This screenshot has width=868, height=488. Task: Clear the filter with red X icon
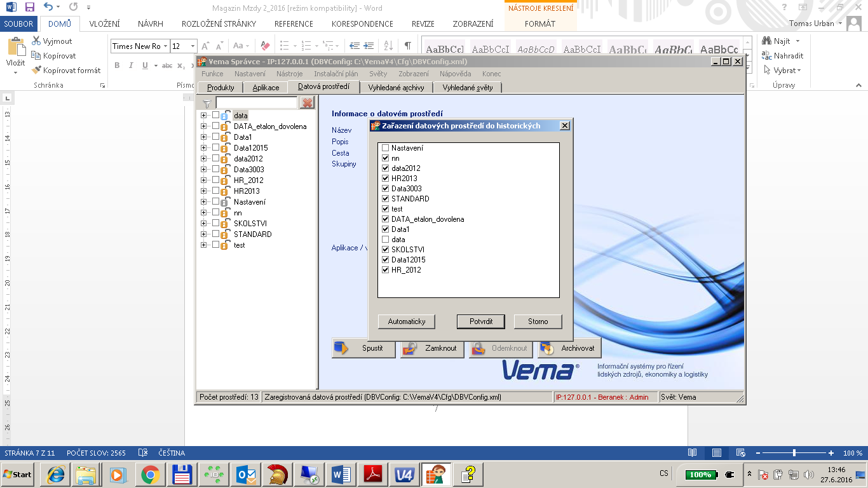307,103
